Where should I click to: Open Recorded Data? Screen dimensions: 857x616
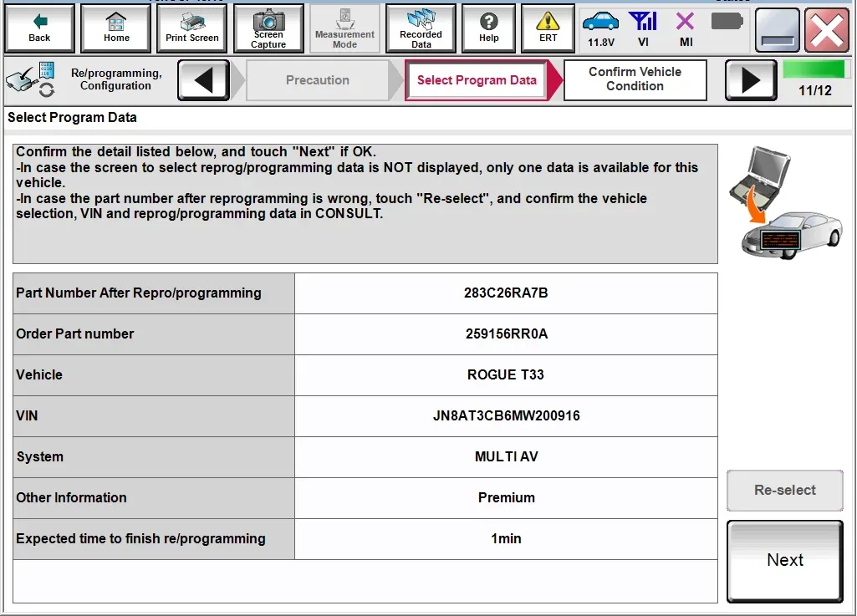click(x=421, y=28)
